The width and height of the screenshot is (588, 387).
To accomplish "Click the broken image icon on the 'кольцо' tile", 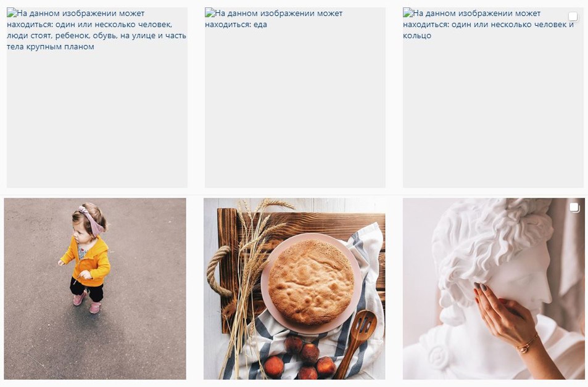I will point(408,13).
